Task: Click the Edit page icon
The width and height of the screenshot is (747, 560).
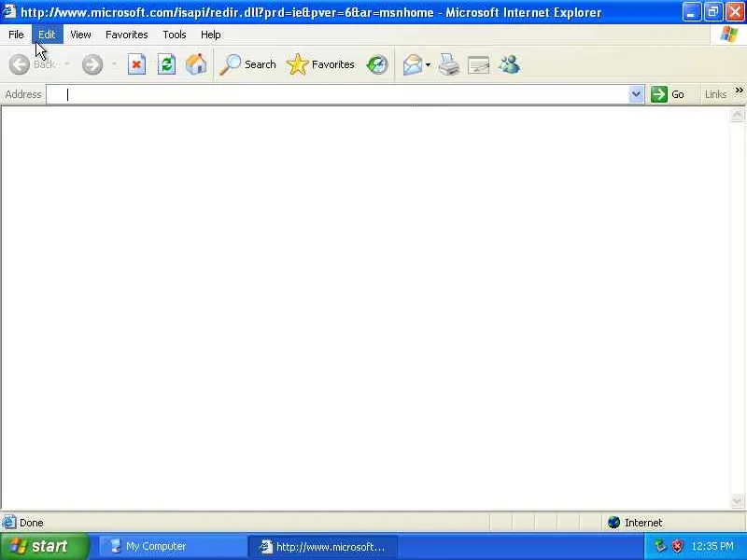Action: click(479, 65)
